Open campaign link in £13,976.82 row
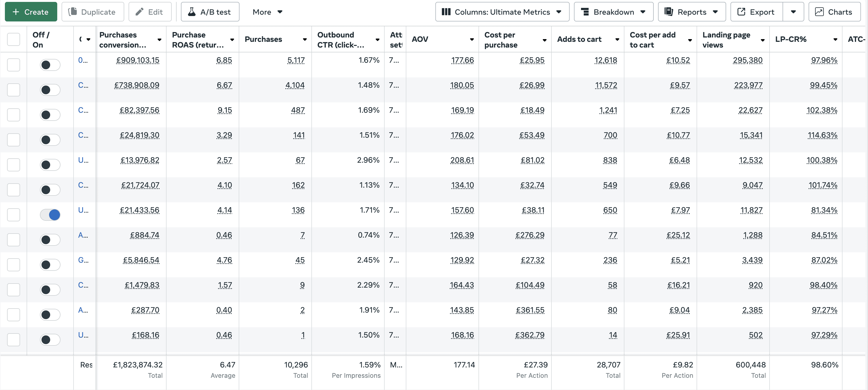This screenshot has width=868, height=390. pos(83,160)
